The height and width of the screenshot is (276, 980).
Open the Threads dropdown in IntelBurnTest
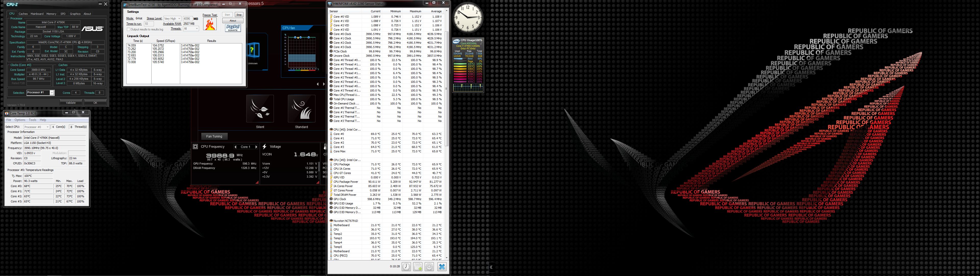(191, 29)
